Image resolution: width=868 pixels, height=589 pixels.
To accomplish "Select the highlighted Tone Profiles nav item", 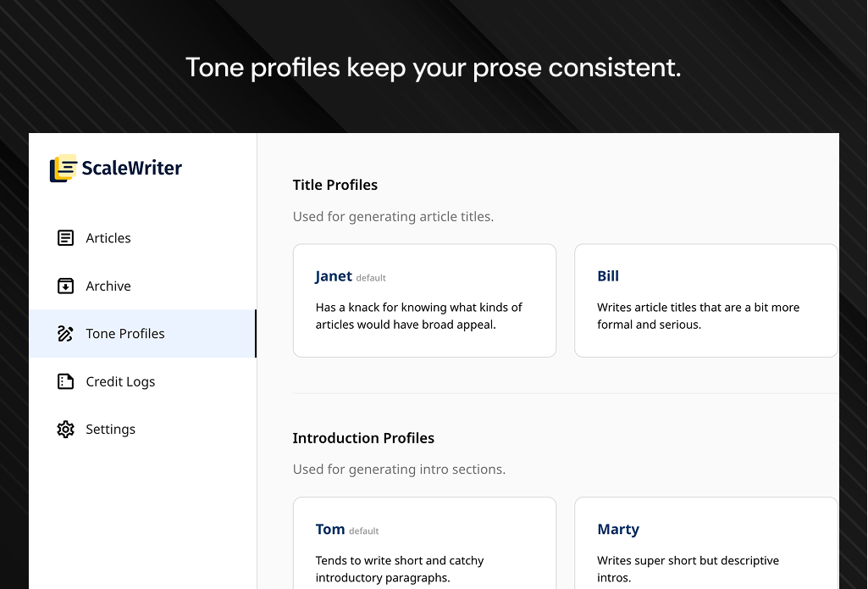I will point(124,333).
